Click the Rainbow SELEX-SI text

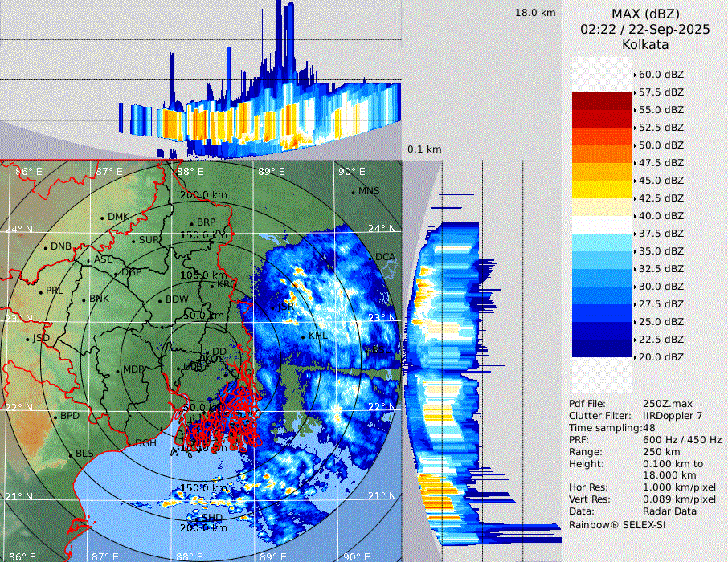617,524
